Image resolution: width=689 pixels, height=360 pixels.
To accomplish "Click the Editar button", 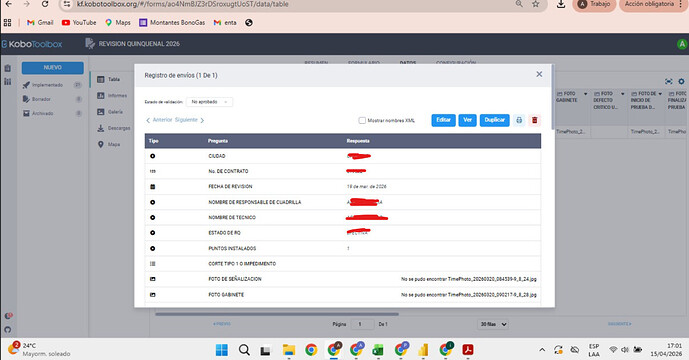I will click(x=443, y=120).
